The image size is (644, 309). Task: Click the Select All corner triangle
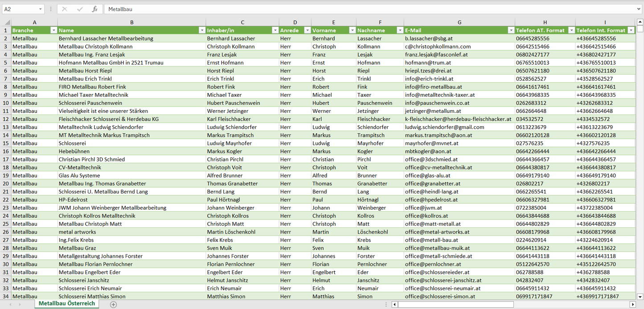pyautogui.click(x=7, y=22)
